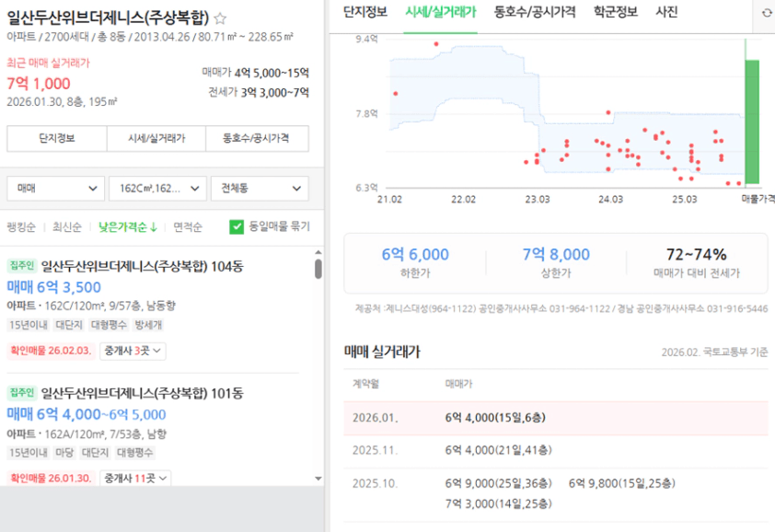Click the refresh icon at the top right
This screenshot has width=775, height=532.
click(768, 13)
